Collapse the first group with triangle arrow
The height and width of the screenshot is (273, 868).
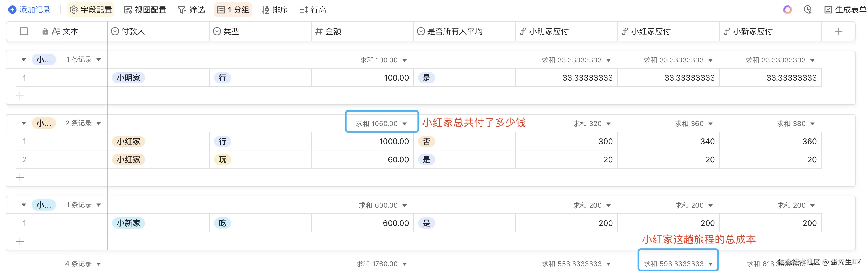(x=24, y=60)
